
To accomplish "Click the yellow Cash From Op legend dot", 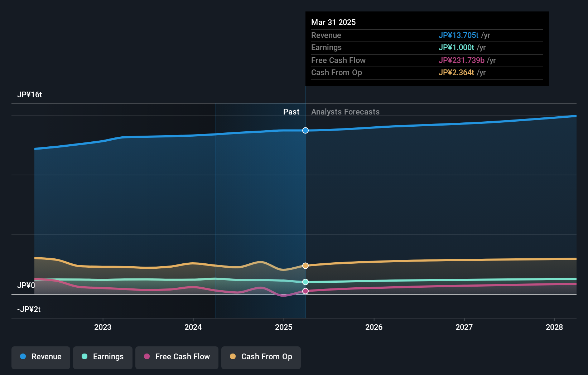I will [x=232, y=357].
